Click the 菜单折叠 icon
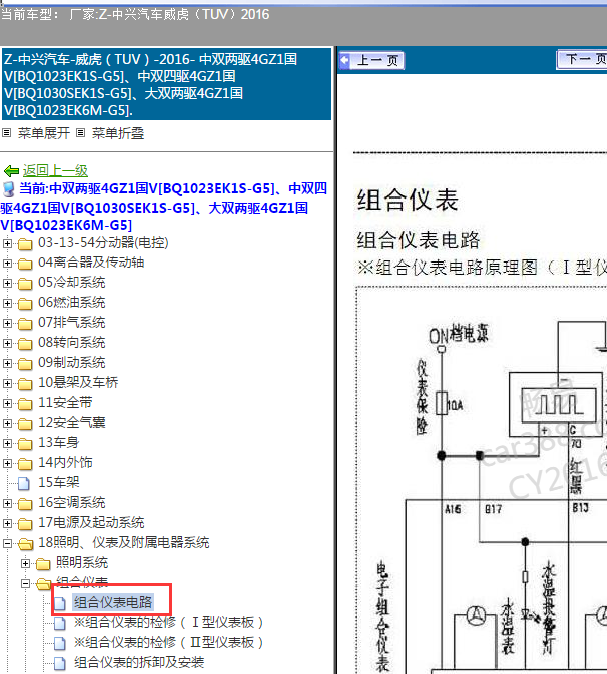The height and width of the screenshot is (674, 607). click(x=80, y=132)
